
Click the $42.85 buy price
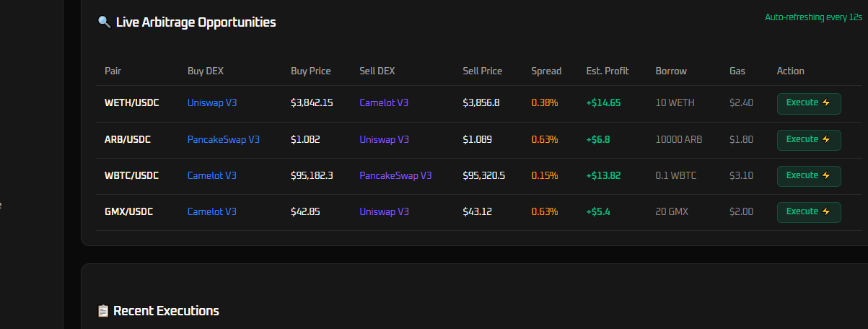[305, 211]
